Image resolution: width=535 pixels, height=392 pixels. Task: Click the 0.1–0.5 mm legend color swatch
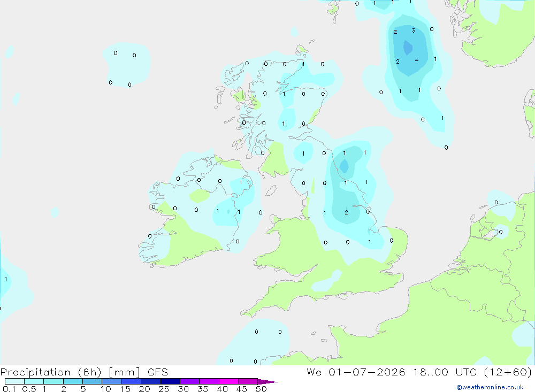coord(14,381)
